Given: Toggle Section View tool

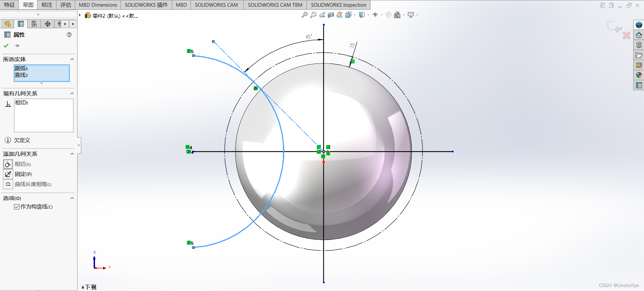Looking at the screenshot, I should [x=331, y=15].
